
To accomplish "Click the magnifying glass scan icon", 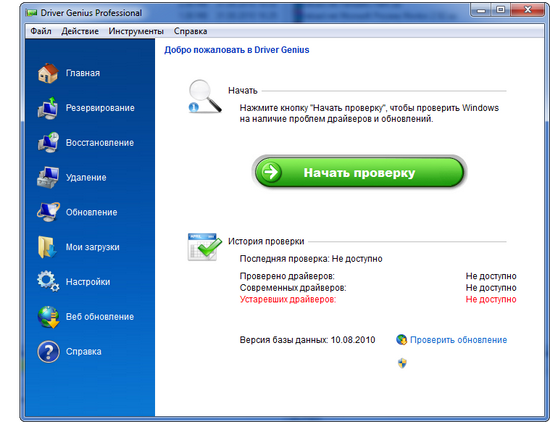I will pyautogui.click(x=205, y=96).
